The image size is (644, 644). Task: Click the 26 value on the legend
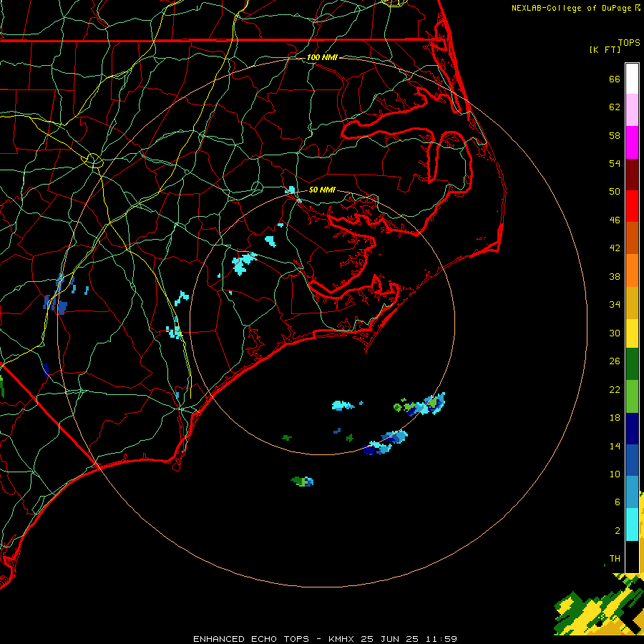(615, 361)
